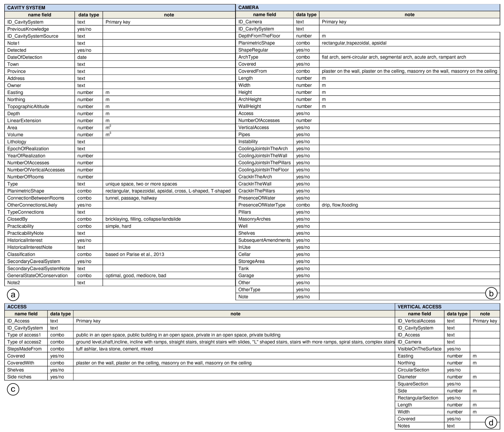This screenshot has height=432, width=504.
Task: Click the circled letter a label
Action: click(x=13, y=295)
